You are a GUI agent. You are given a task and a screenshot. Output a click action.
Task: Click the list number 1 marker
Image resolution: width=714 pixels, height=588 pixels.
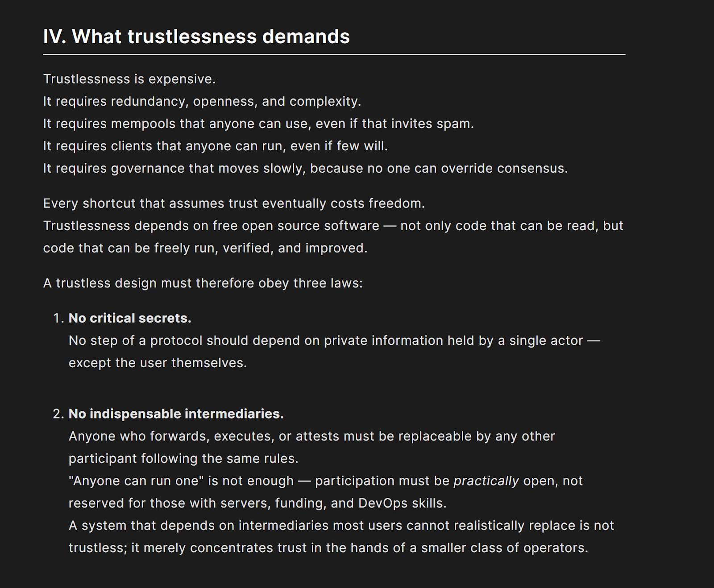tap(58, 318)
